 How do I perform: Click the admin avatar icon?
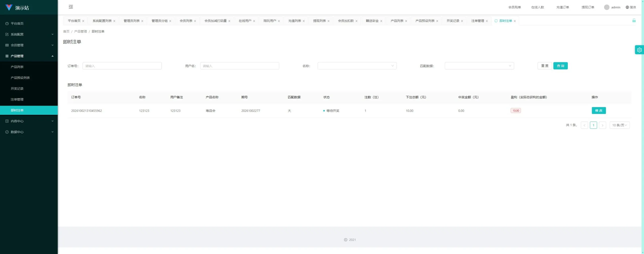607,7
